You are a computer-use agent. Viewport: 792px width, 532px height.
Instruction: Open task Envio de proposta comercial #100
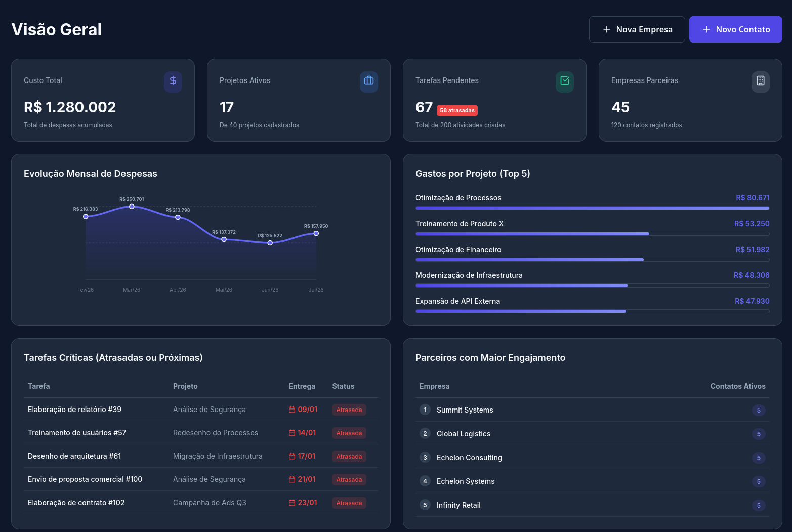(x=85, y=479)
